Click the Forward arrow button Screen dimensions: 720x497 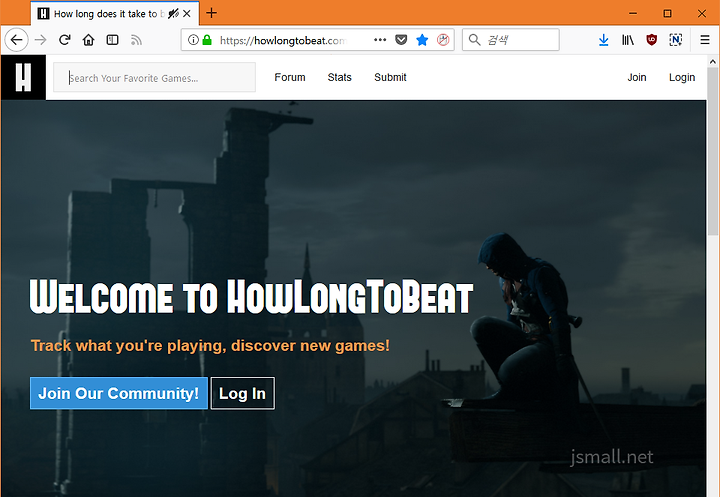click(x=41, y=40)
